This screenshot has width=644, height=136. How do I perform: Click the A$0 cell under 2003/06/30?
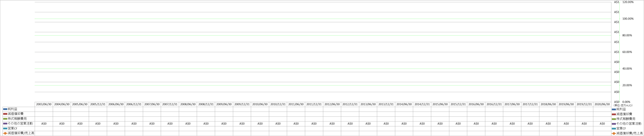click(x=44, y=124)
